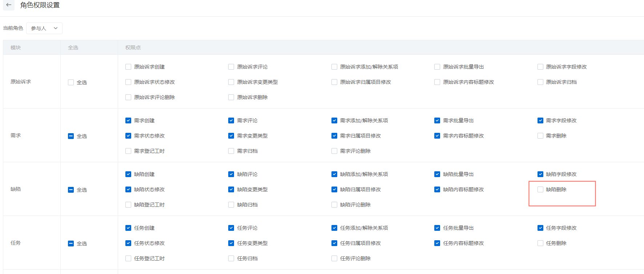The width and height of the screenshot is (644, 274).
Task: Enable 原始诉求评论删除 permission
Action: (x=128, y=97)
